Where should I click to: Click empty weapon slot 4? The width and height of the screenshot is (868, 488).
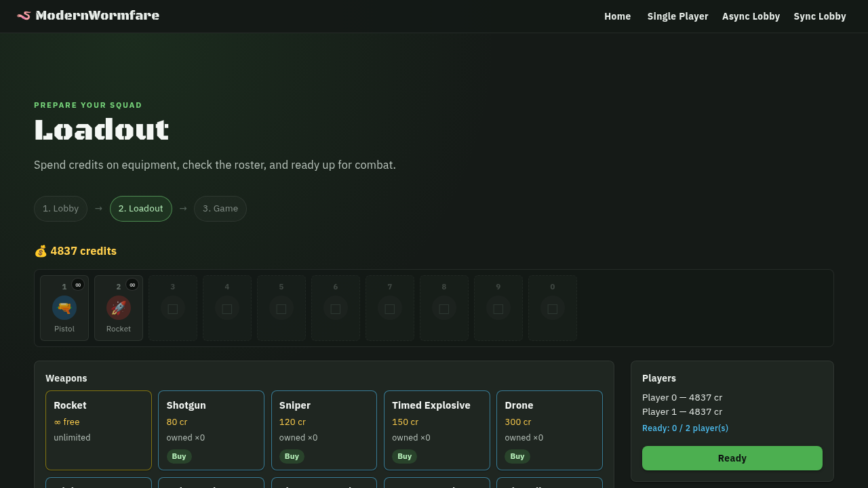(227, 308)
